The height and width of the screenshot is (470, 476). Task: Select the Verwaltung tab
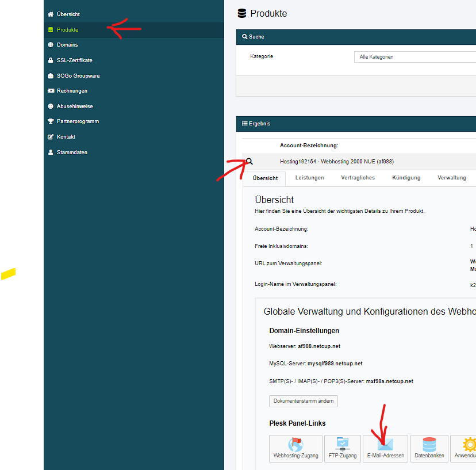pyautogui.click(x=452, y=178)
